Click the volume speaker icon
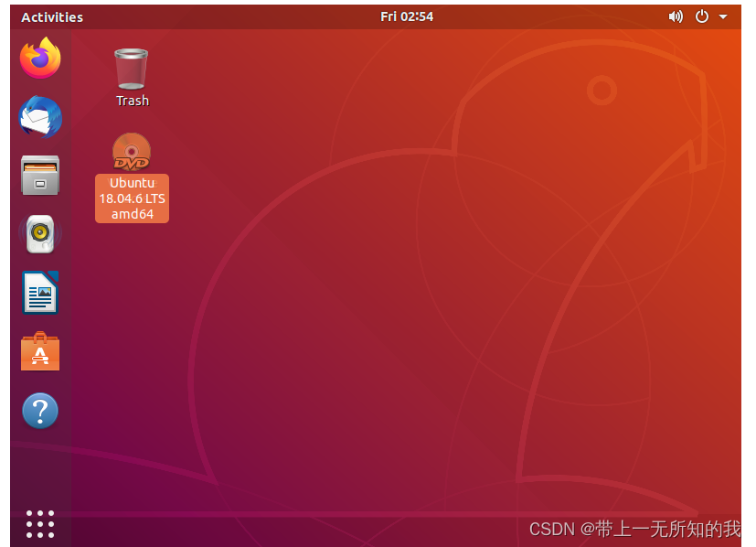 tap(676, 16)
